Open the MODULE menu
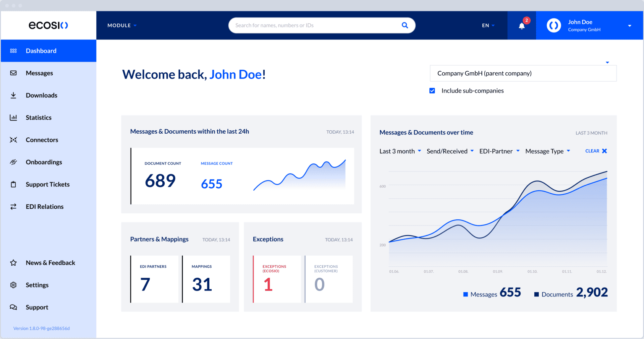 tap(121, 25)
